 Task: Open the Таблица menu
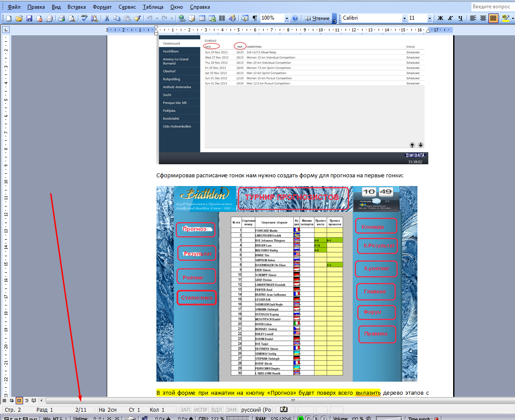[153, 7]
